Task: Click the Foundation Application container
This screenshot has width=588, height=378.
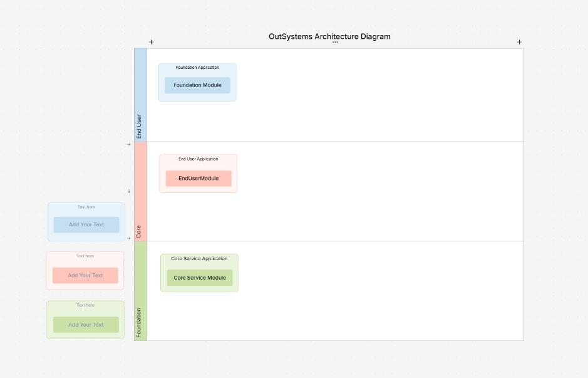Action: 197,68
